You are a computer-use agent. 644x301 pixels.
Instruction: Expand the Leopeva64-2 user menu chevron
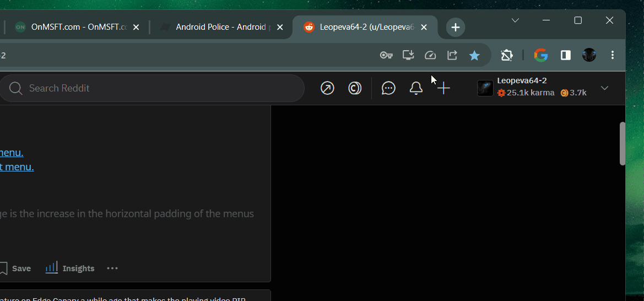(x=604, y=88)
